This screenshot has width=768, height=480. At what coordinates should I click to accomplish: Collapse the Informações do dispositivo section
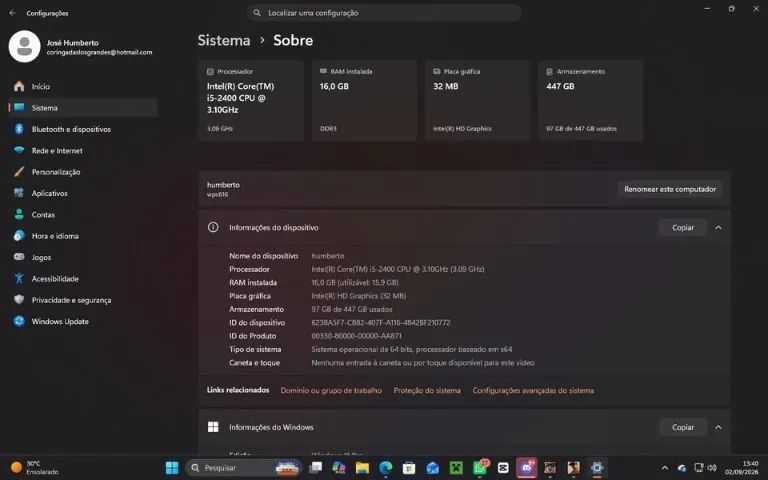(x=718, y=228)
